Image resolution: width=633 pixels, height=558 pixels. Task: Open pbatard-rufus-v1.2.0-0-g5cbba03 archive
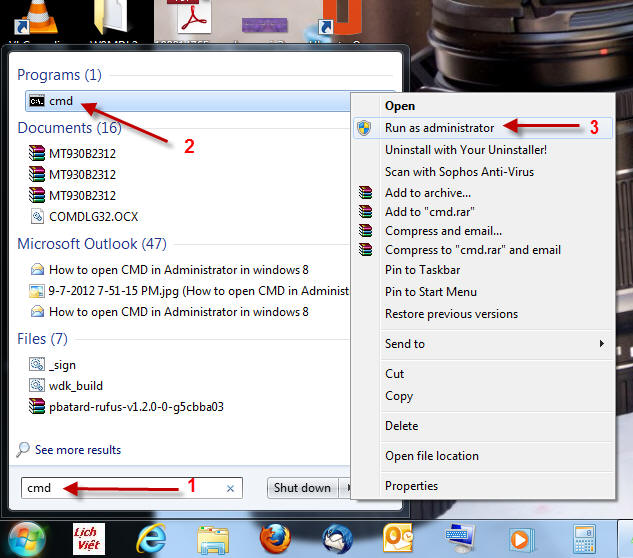tap(136, 407)
